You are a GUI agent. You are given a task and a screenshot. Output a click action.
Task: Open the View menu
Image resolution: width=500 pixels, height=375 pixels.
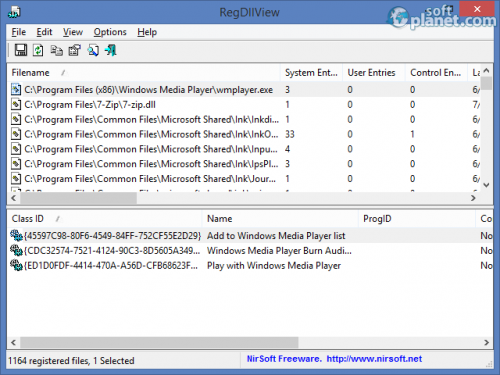point(73,32)
